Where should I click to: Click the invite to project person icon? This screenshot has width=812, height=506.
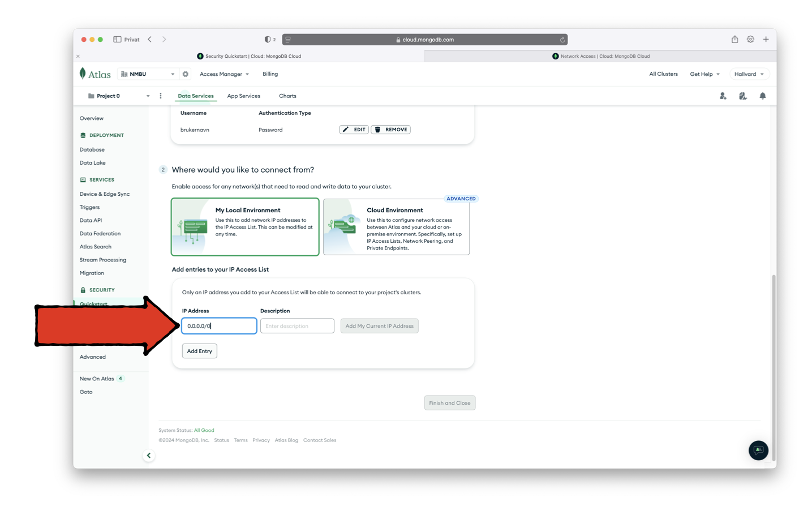pos(723,96)
